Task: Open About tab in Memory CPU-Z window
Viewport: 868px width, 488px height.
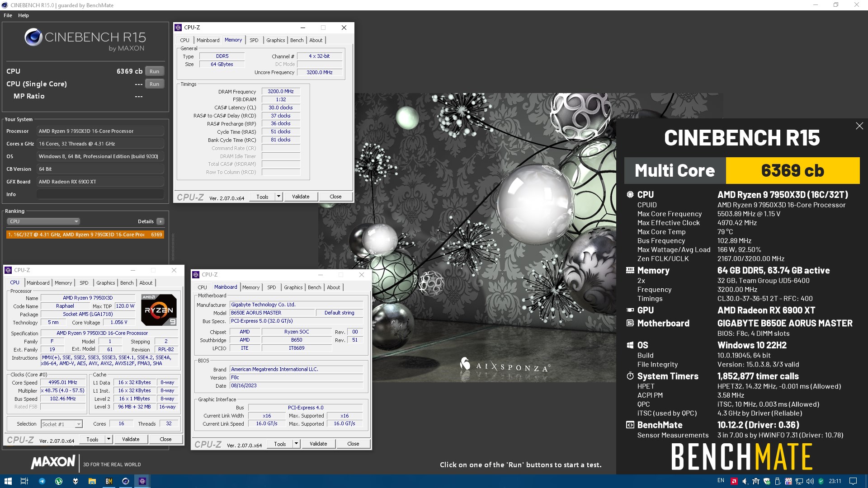Action: pyautogui.click(x=316, y=40)
